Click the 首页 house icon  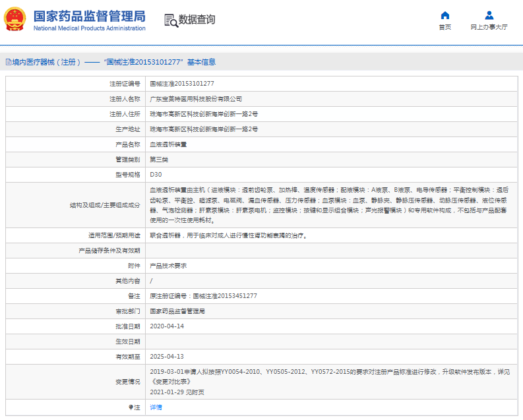(x=445, y=15)
